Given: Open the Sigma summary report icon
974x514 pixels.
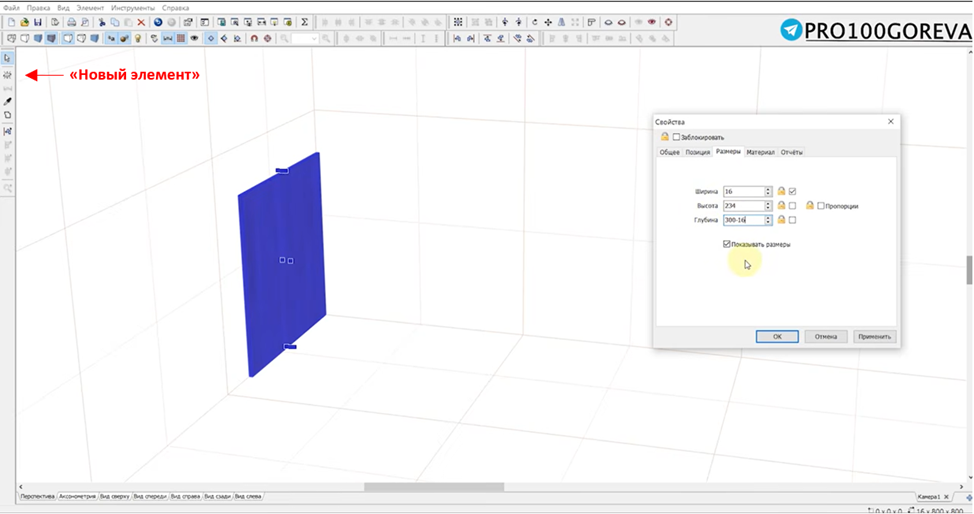Looking at the screenshot, I should (x=304, y=22).
